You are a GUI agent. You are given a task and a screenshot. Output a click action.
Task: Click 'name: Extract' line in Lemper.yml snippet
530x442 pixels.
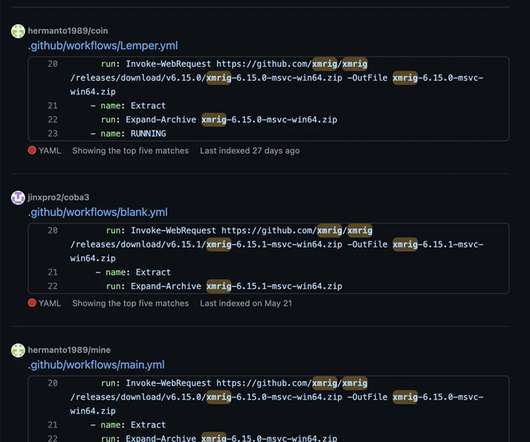pos(128,106)
